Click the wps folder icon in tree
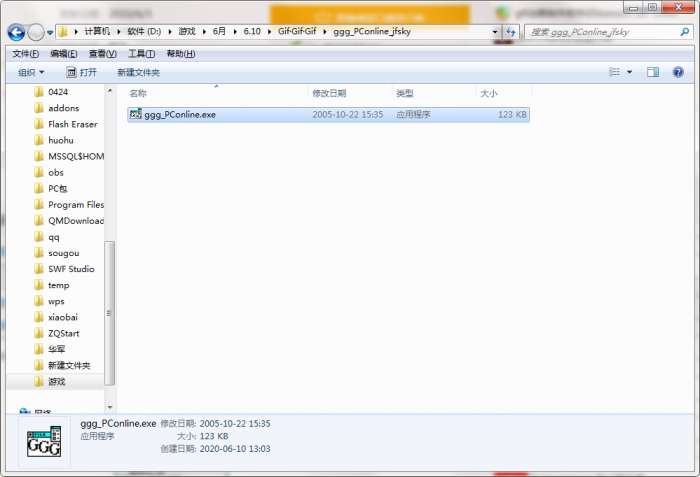 click(x=39, y=301)
